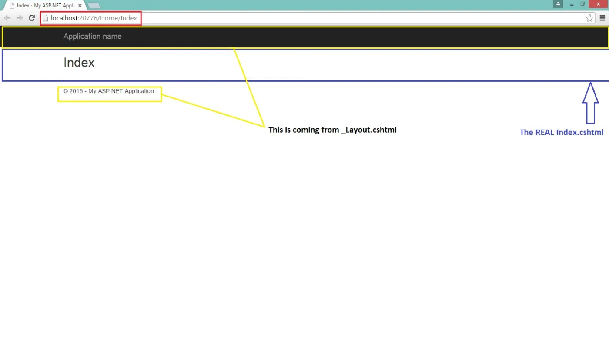
Task: Open the Chrome hamburger menu
Action: [x=602, y=18]
